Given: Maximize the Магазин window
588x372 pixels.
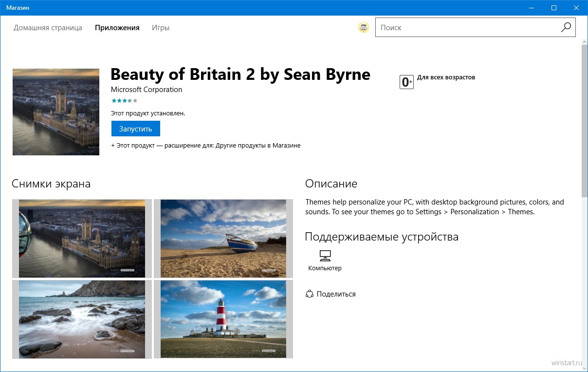Looking at the screenshot, I should coord(554,7).
